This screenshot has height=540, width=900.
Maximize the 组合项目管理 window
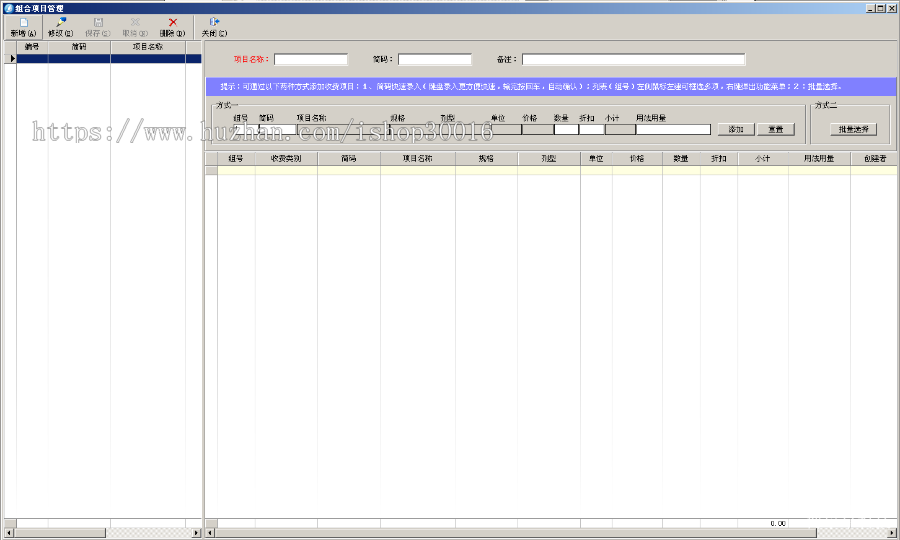pyautogui.click(x=881, y=8)
